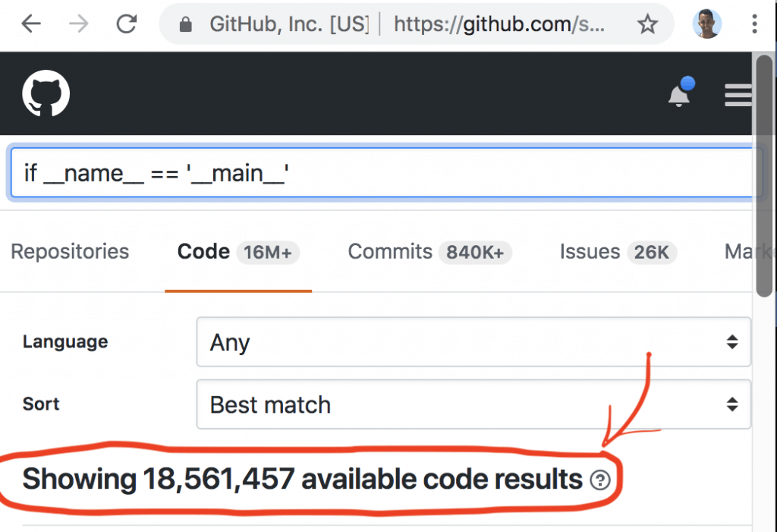This screenshot has height=532, width=777.
Task: Click the help icon beside code results
Action: tap(600, 480)
